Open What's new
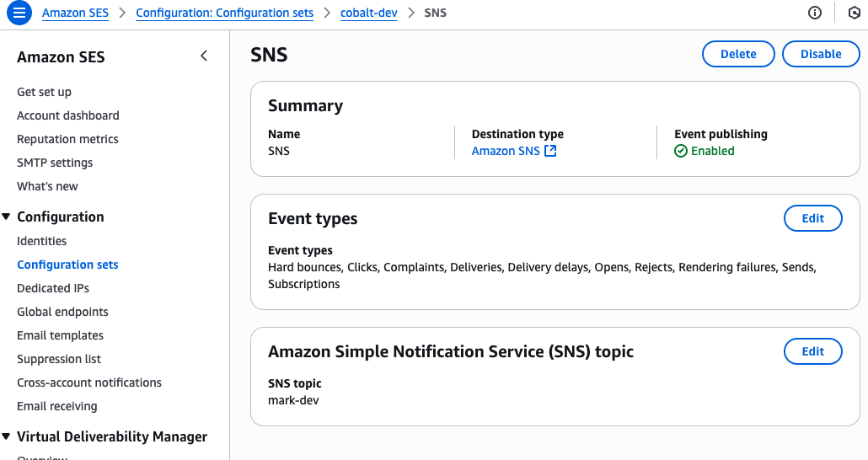This screenshot has height=460, width=868. pos(47,186)
